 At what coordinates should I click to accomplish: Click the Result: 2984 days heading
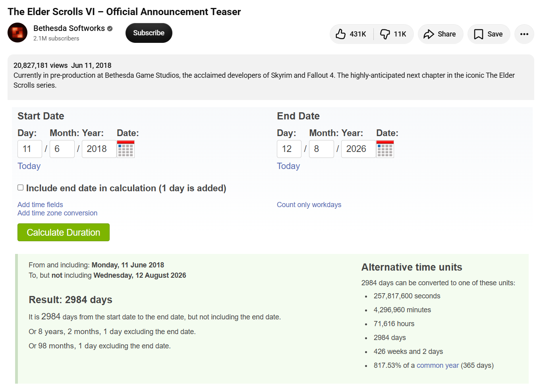pyautogui.click(x=70, y=300)
